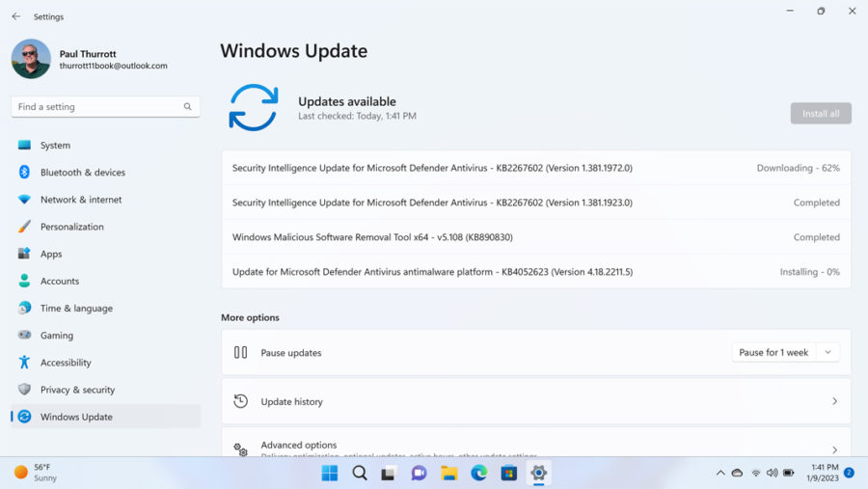Image resolution: width=868 pixels, height=489 pixels.
Task: Open Task View from the taskbar
Action: 389,473
